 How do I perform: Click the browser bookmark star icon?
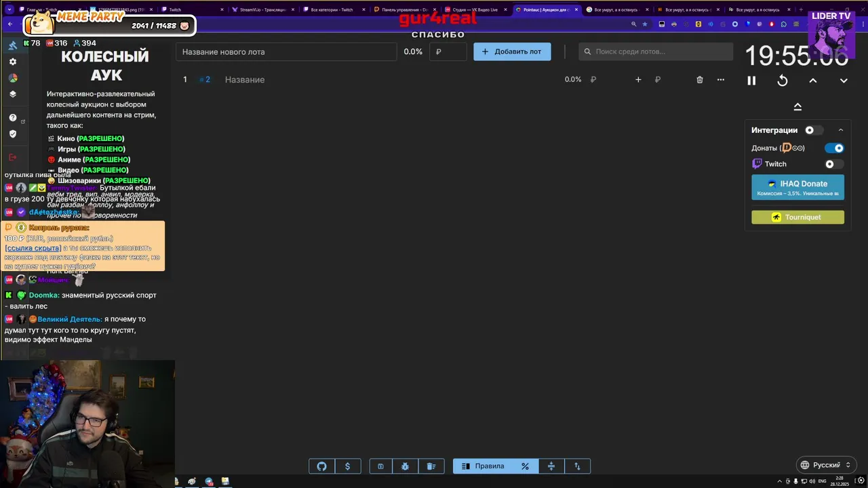[645, 24]
